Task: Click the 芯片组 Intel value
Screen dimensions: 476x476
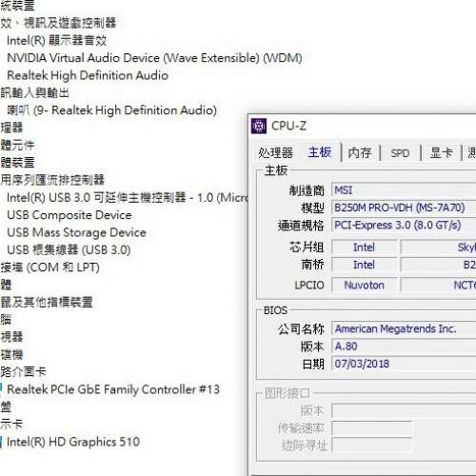Action: (365, 248)
